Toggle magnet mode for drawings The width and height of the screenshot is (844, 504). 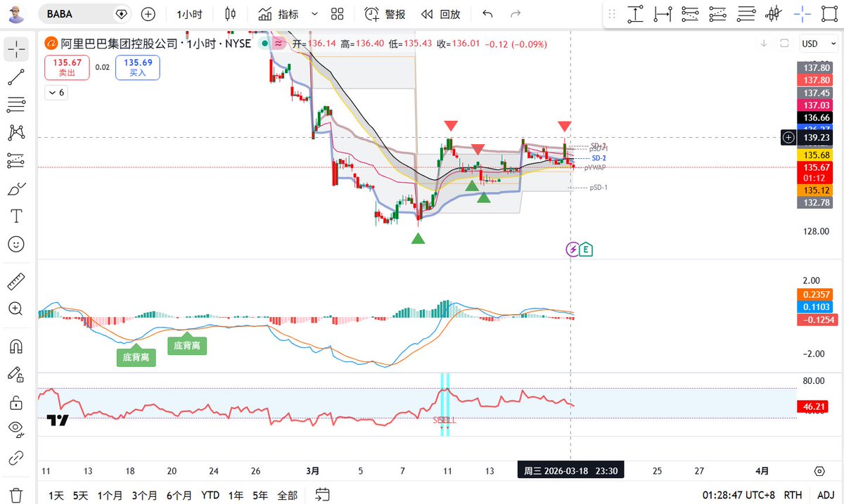pyautogui.click(x=16, y=347)
